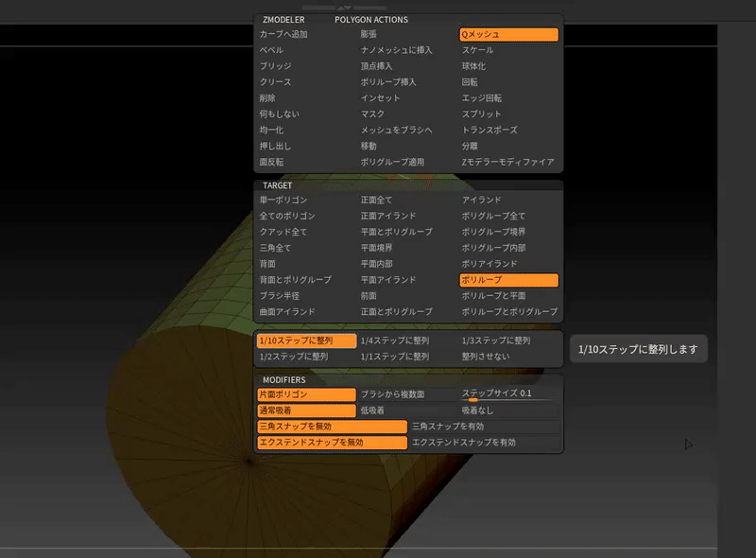Adjust the ステップサイズ slider
Screen dimensions: 756x558
(508, 394)
